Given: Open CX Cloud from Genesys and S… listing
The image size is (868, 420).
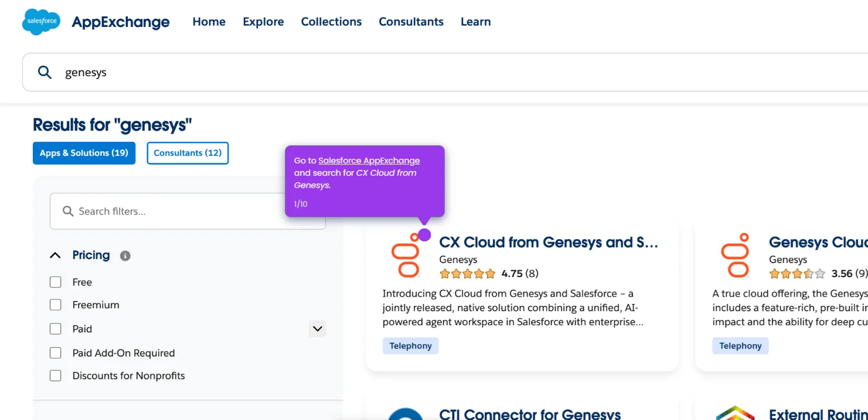Looking at the screenshot, I should point(549,243).
